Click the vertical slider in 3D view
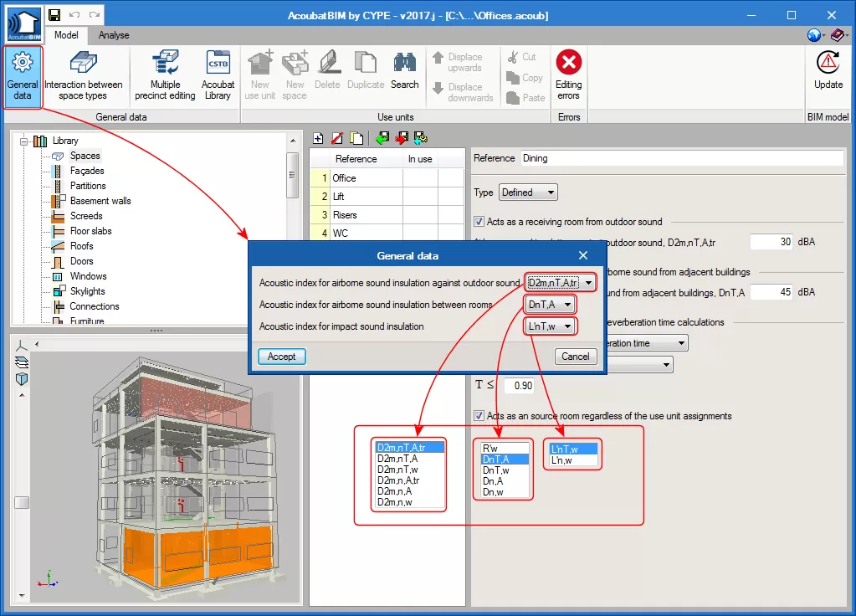This screenshot has height=616, width=856. 22,502
